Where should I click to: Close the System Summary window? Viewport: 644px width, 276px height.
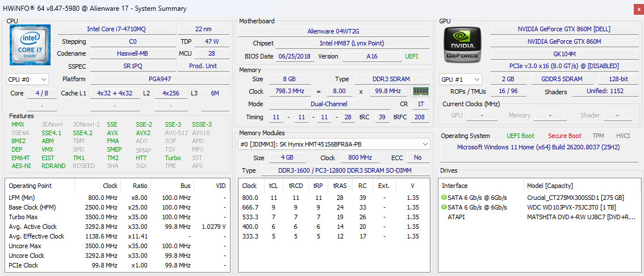pos(637,8)
